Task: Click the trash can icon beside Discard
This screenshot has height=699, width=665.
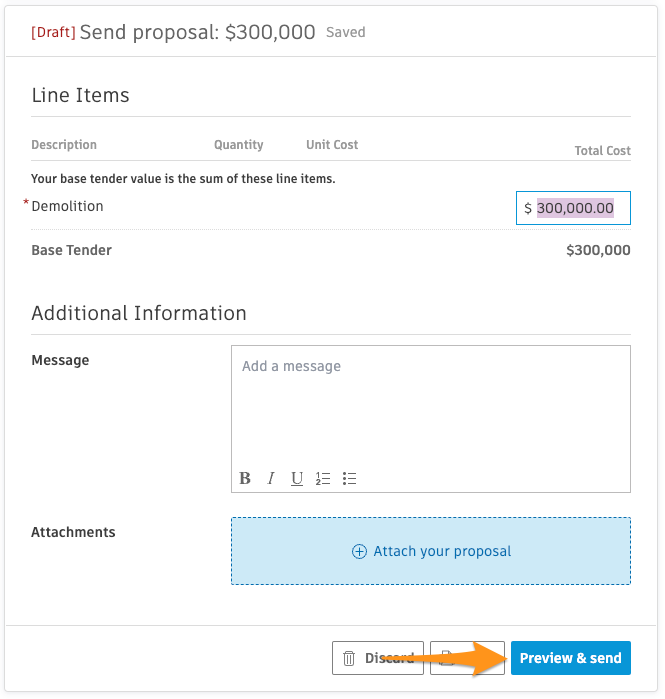Action: tap(349, 658)
